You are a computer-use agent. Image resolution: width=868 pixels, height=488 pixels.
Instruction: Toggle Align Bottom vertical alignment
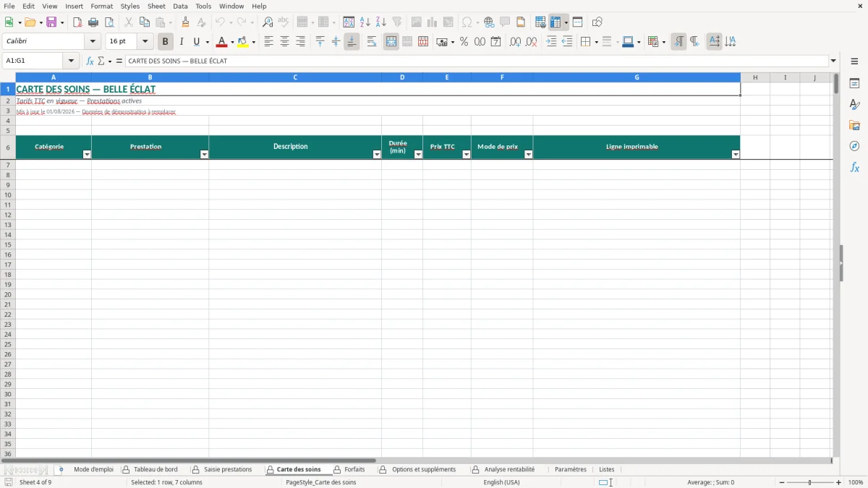tap(352, 42)
